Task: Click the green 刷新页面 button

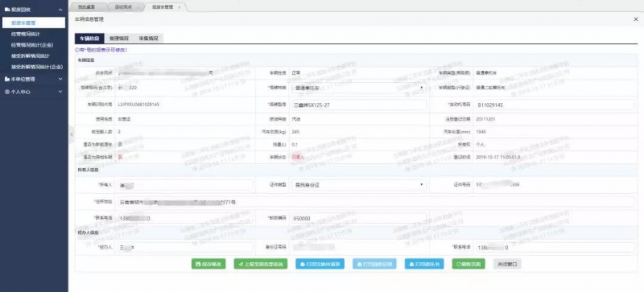Action: click(x=469, y=264)
